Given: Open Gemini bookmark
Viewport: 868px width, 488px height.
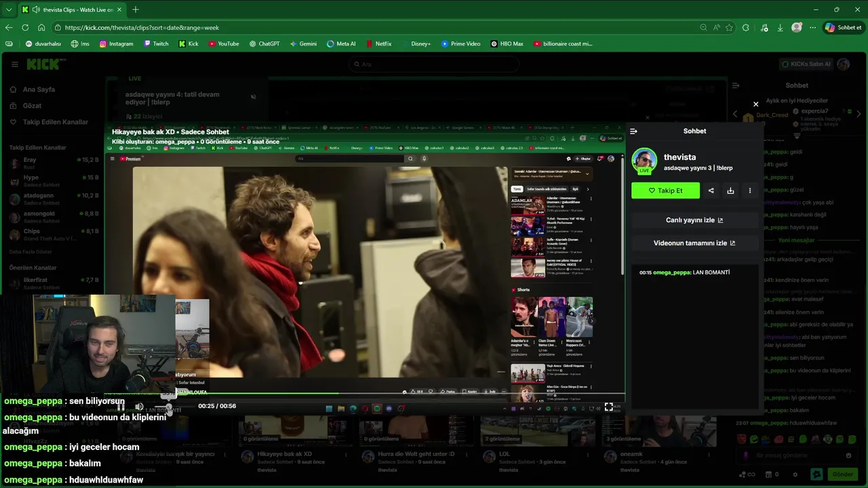Looking at the screenshot, I should tap(302, 44).
